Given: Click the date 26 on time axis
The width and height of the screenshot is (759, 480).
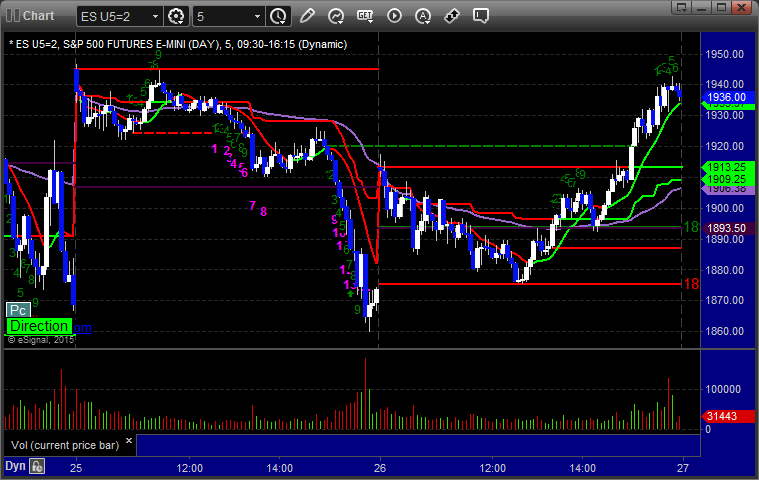Looking at the screenshot, I should click(380, 468).
